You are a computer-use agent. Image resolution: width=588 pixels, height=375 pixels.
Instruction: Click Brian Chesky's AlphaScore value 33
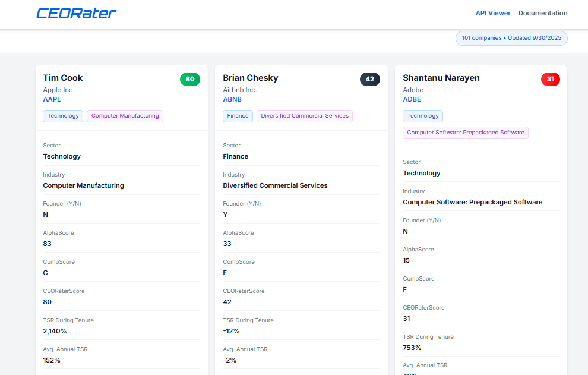227,244
